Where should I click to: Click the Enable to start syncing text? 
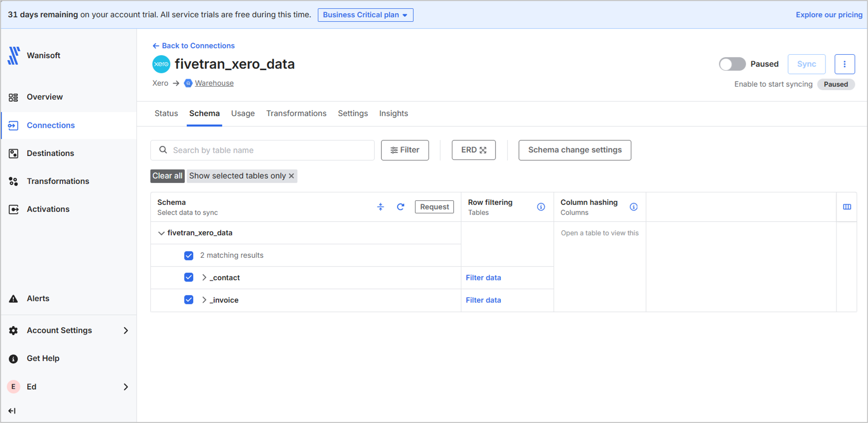click(x=773, y=84)
